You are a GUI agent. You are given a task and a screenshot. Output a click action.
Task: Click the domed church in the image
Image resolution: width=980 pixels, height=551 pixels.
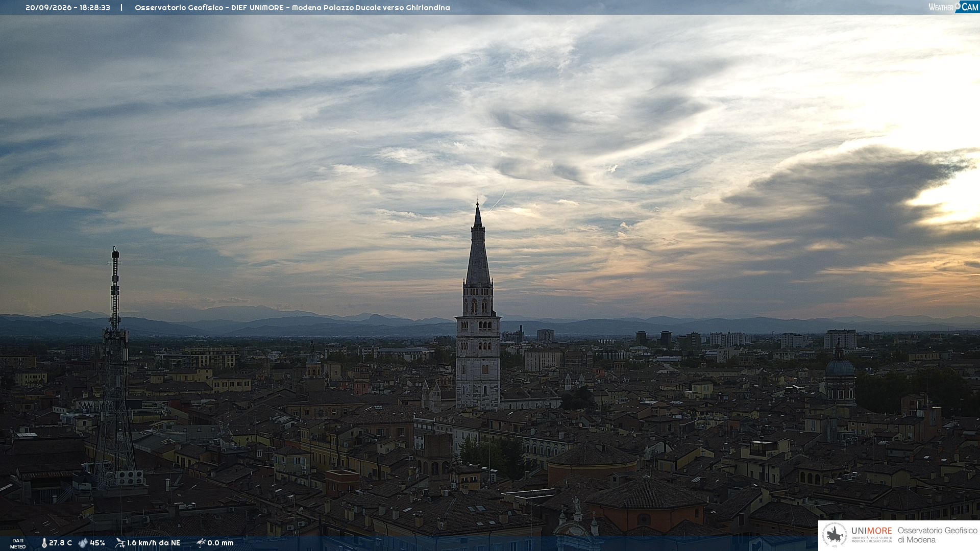tap(840, 375)
